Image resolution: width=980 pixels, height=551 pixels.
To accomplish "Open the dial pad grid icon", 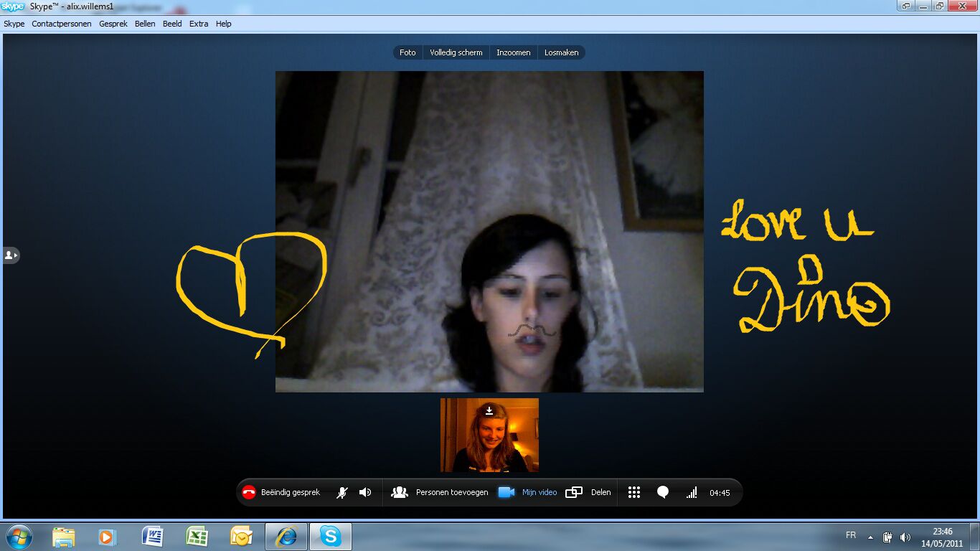I will [634, 492].
